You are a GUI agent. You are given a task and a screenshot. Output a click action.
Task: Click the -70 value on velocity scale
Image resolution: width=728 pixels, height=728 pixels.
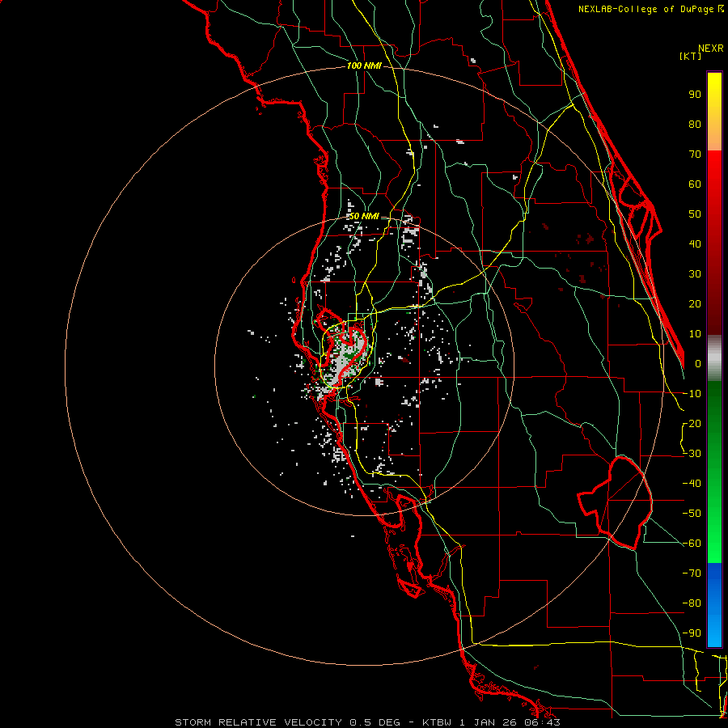(x=692, y=574)
